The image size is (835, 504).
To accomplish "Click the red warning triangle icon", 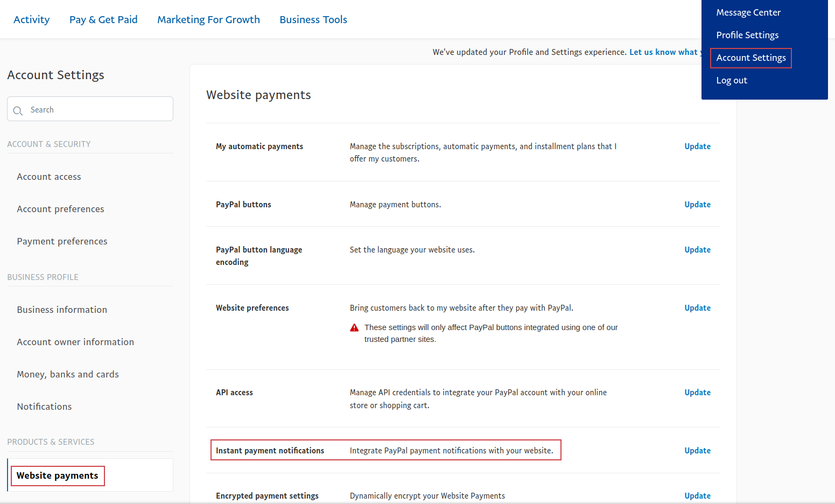I will coord(354,327).
